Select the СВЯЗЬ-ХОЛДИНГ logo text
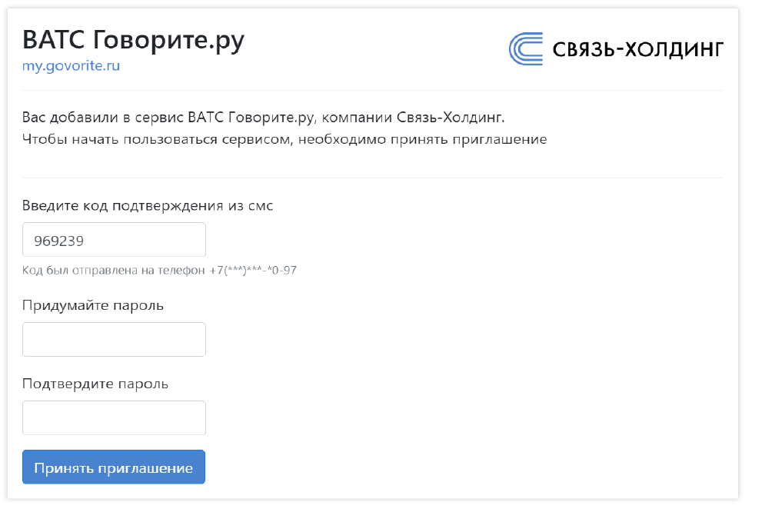 [x=637, y=48]
